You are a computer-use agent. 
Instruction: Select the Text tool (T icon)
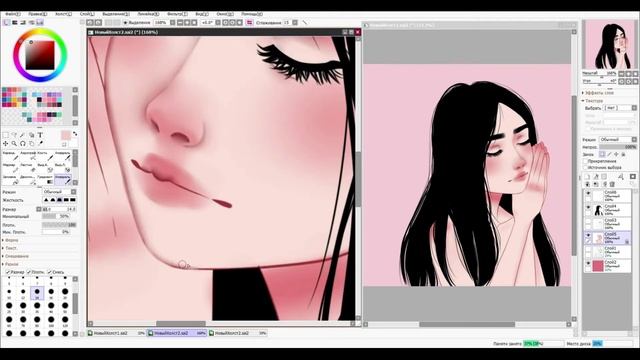40,135
